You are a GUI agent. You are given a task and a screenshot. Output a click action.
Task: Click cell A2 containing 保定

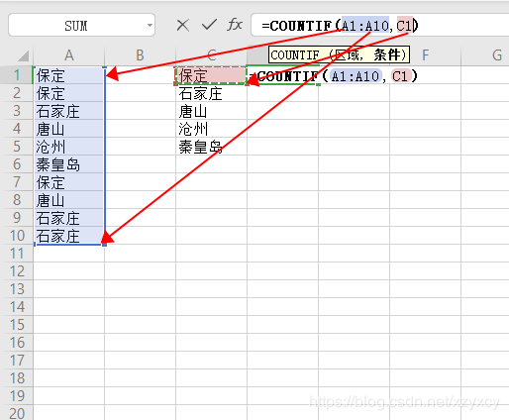(x=69, y=93)
